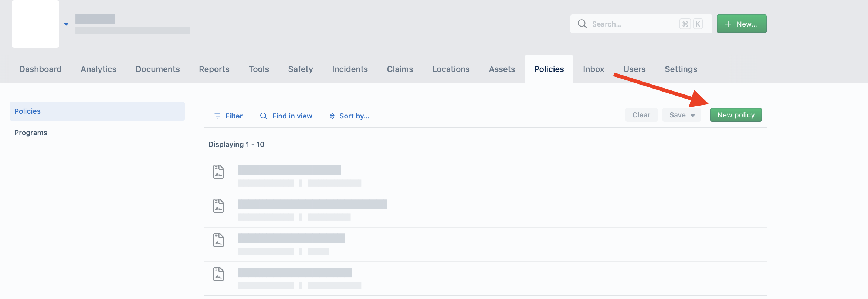868x299 pixels.
Task: Select Policies in the left sidebar
Action: [97, 111]
